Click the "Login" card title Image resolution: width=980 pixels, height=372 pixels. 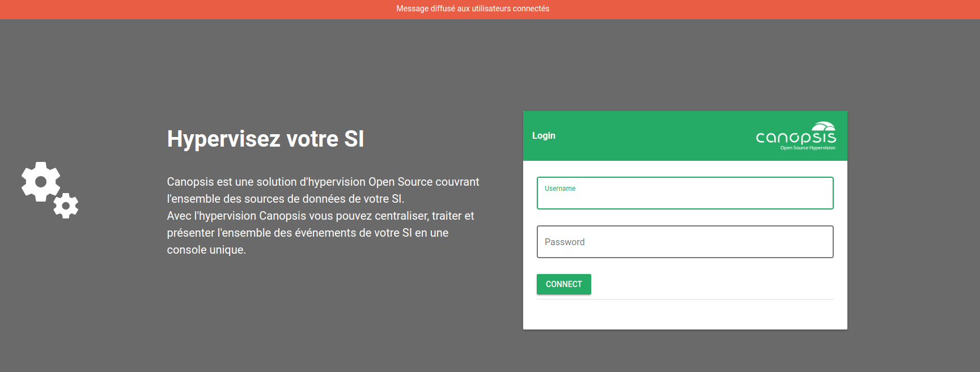[544, 136]
